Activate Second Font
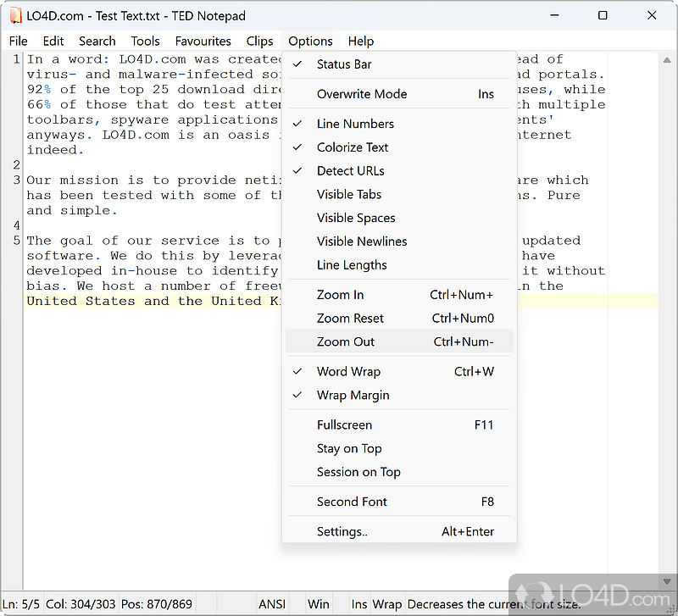678x616 pixels. (399, 502)
